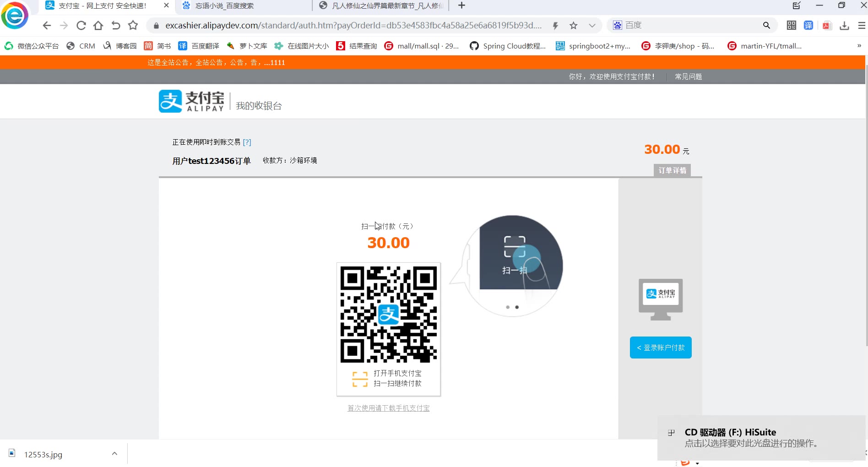Image resolution: width=868 pixels, height=467 pixels.
Task: Click the translate extension icon
Action: (x=808, y=25)
